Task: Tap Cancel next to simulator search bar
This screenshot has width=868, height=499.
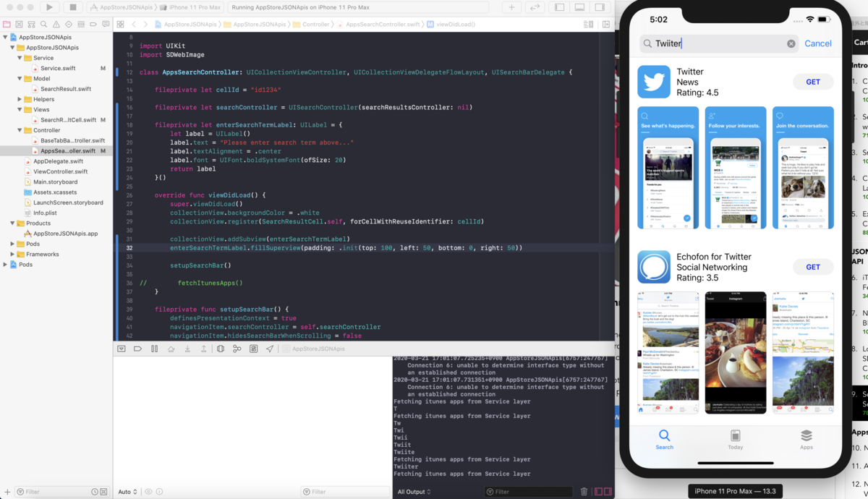Action: coord(818,43)
